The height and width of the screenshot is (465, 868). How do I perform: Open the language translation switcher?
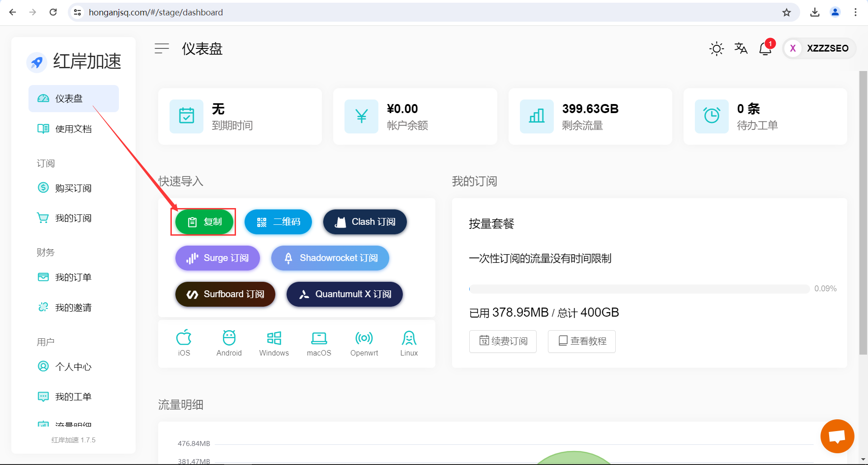point(741,48)
